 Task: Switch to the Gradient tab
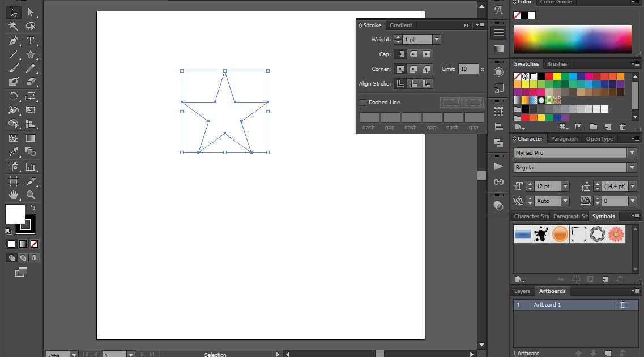pyautogui.click(x=401, y=25)
